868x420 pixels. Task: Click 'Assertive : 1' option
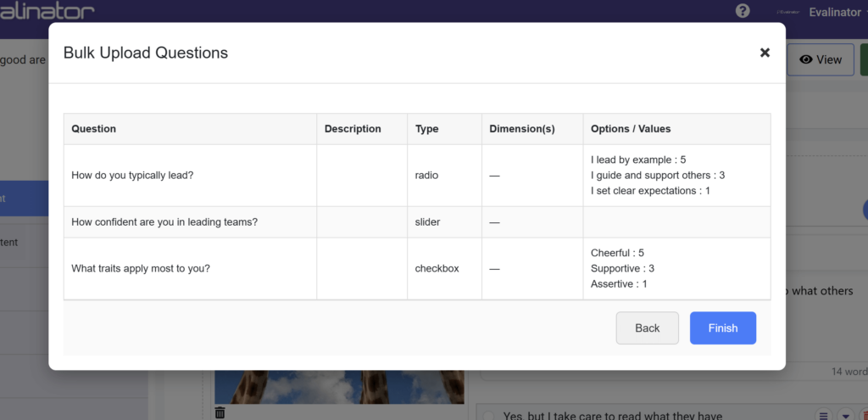click(x=619, y=284)
